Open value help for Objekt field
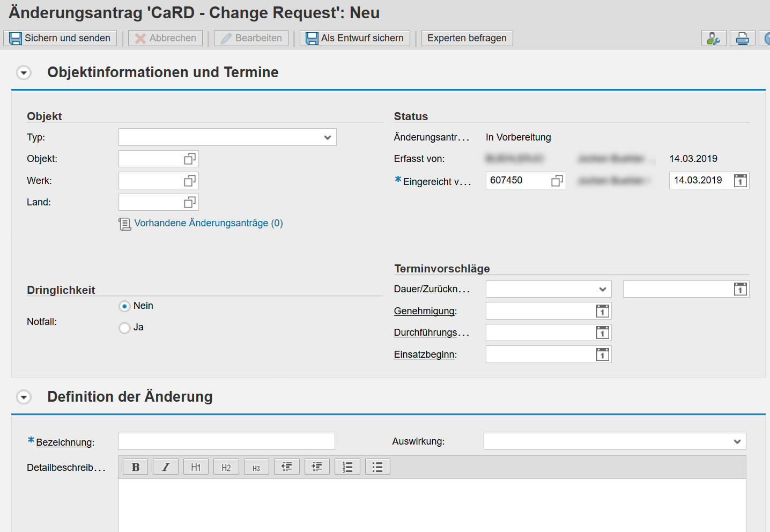The height and width of the screenshot is (532, 770). 190,159
